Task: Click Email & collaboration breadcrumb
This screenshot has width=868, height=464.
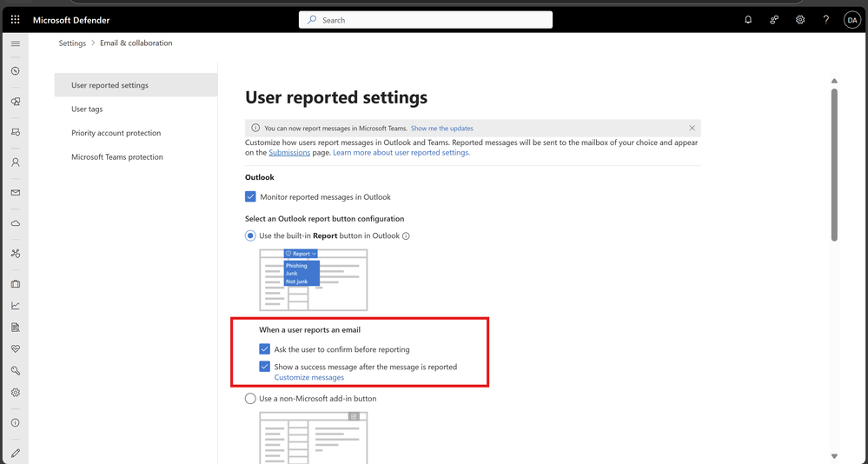Action: point(136,43)
